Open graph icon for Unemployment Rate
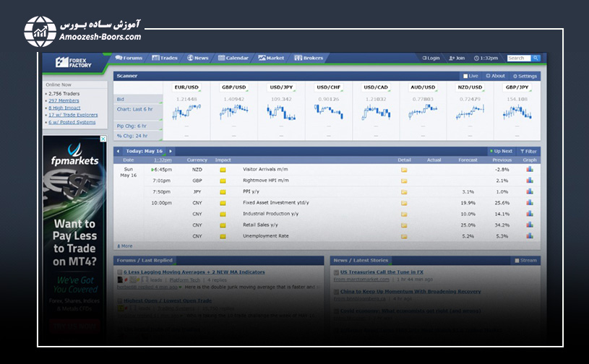This screenshot has height=364, width=589. point(529,236)
